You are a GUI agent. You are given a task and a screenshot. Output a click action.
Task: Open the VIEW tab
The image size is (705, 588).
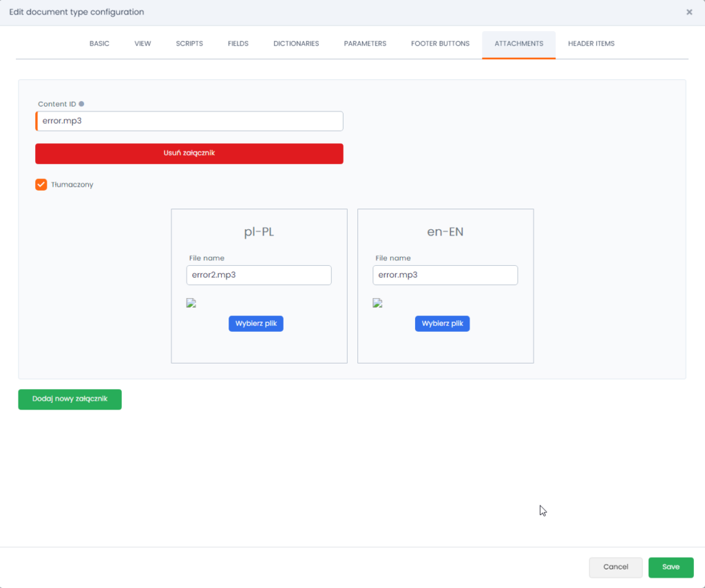click(143, 43)
